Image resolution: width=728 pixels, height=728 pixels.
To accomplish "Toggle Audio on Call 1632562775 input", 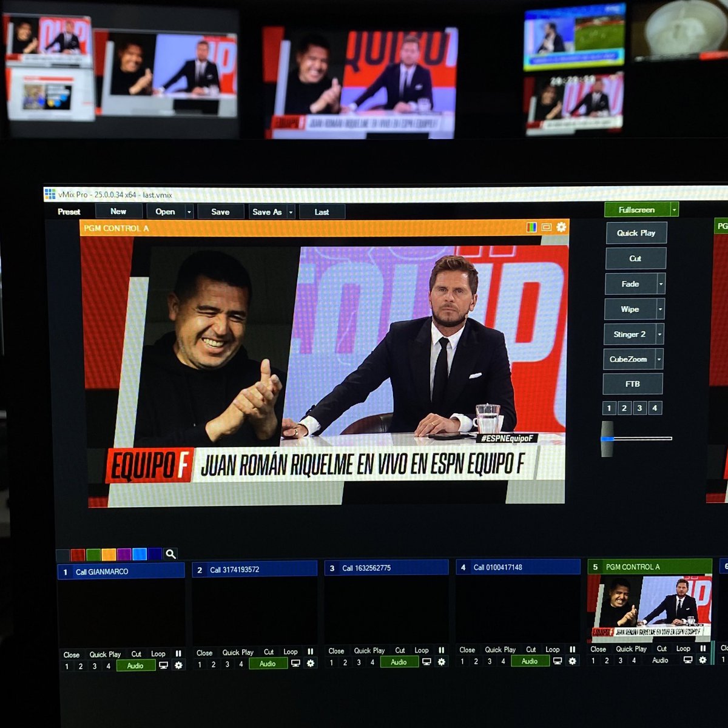I will 399,662.
